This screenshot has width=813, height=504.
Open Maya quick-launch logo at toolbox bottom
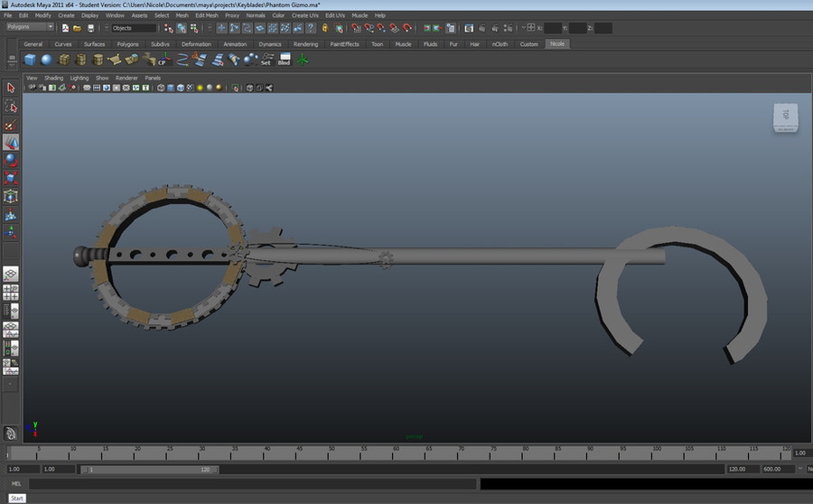click(x=10, y=433)
